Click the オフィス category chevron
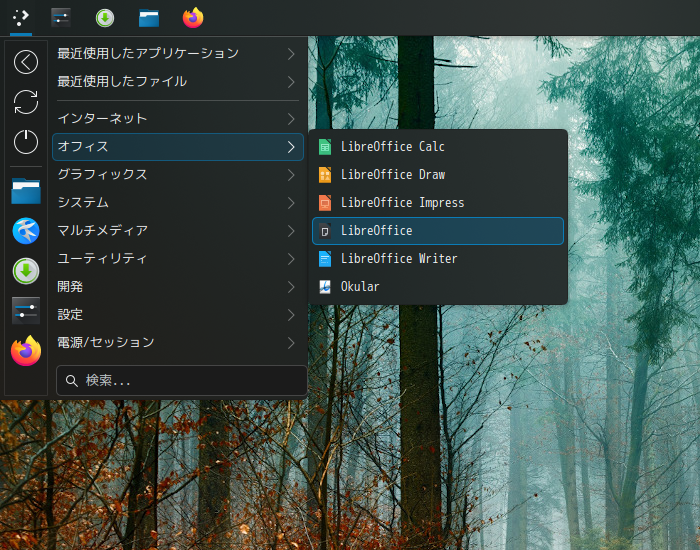The height and width of the screenshot is (550, 700). point(291,147)
